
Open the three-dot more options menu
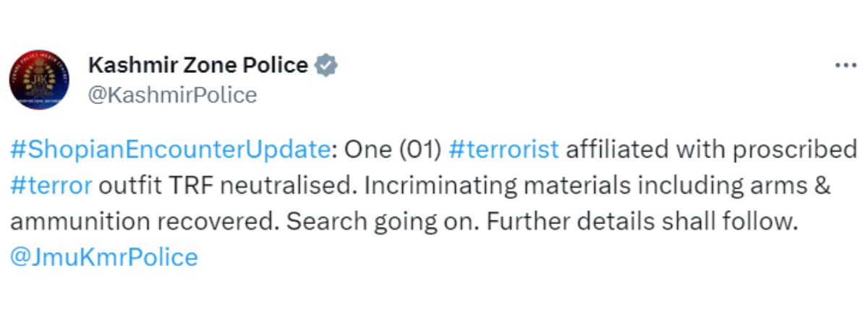845,66
